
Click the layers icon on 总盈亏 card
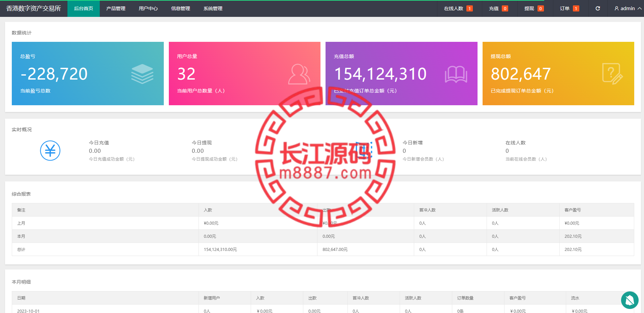pyautogui.click(x=142, y=74)
